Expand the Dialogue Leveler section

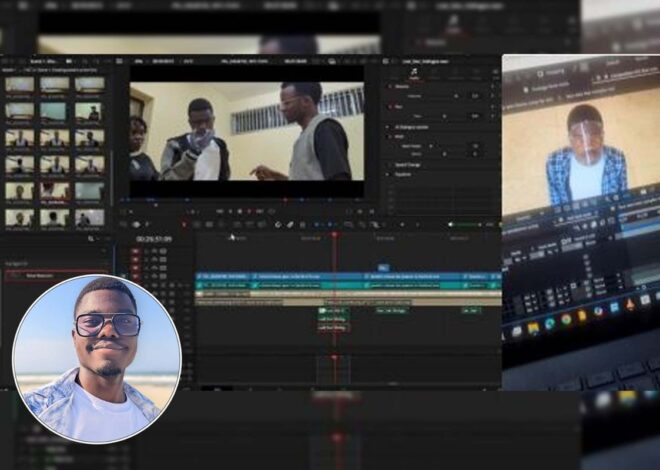(x=411, y=127)
